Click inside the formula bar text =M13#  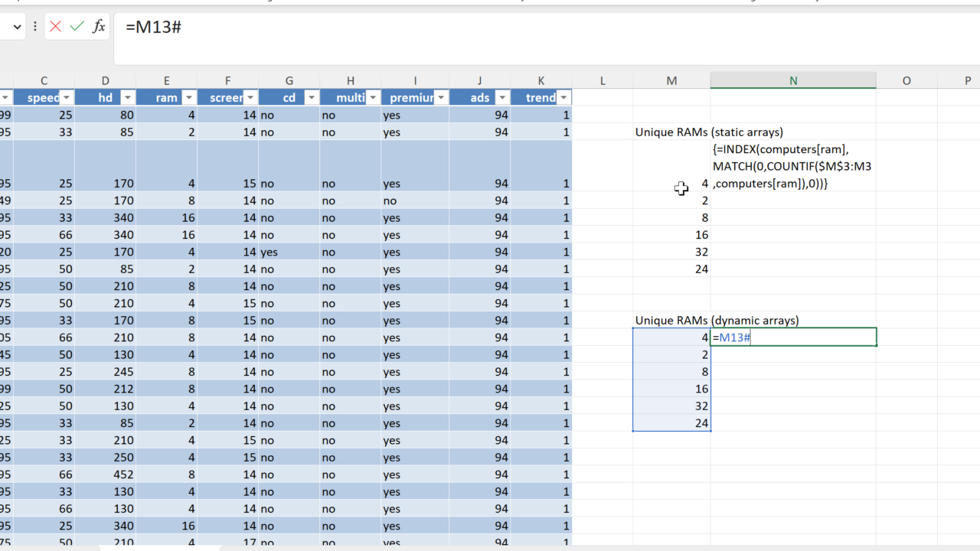[153, 28]
